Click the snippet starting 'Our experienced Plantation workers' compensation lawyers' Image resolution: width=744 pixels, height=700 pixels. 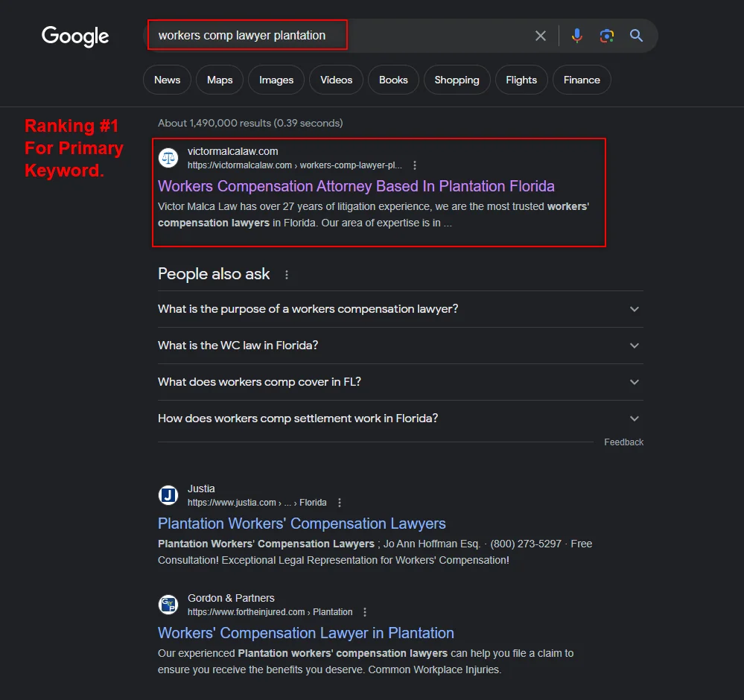[366, 661]
